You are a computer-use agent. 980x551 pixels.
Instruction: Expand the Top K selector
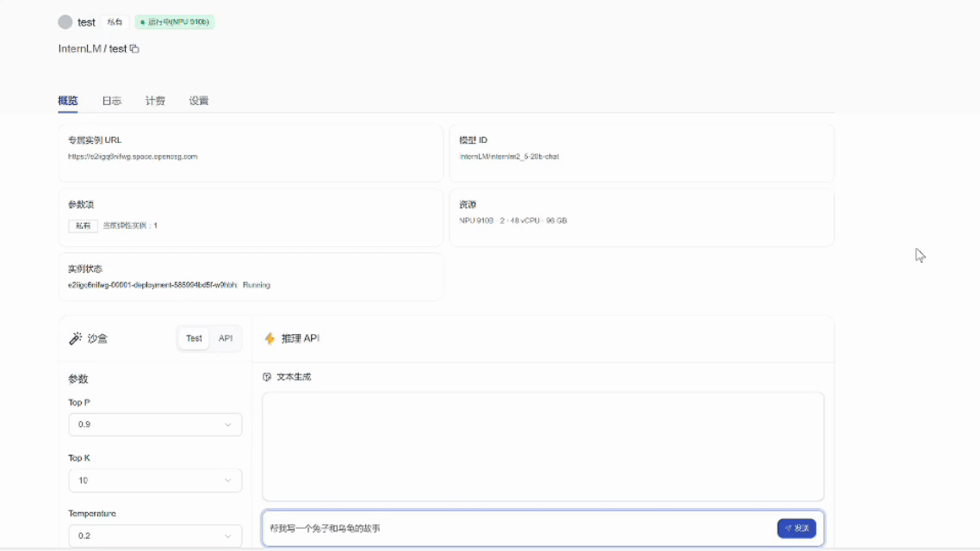point(154,480)
